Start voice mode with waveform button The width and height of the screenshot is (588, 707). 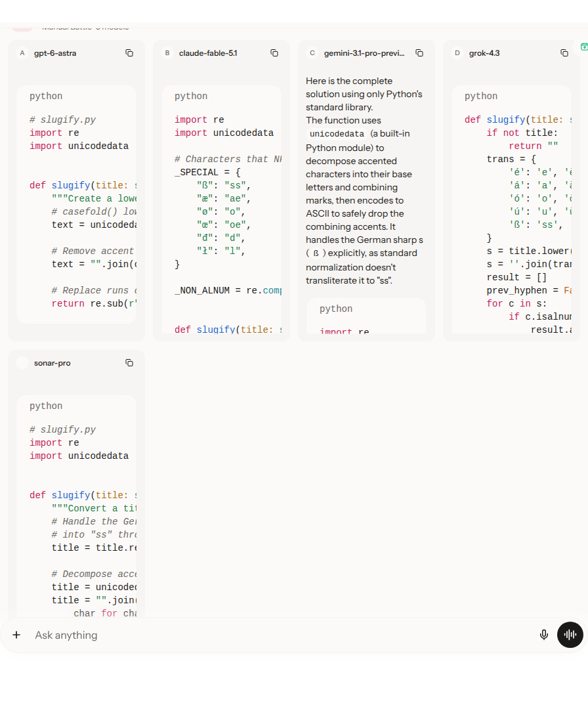570,635
